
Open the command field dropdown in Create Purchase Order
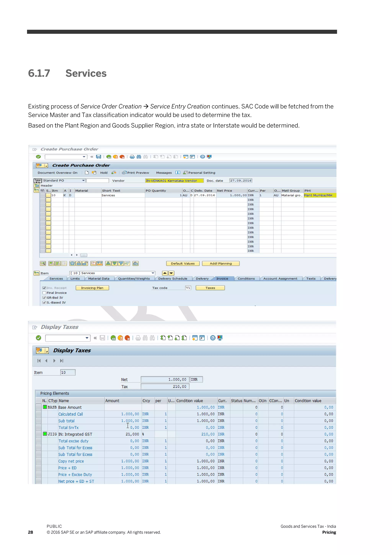[x=84, y=157]
